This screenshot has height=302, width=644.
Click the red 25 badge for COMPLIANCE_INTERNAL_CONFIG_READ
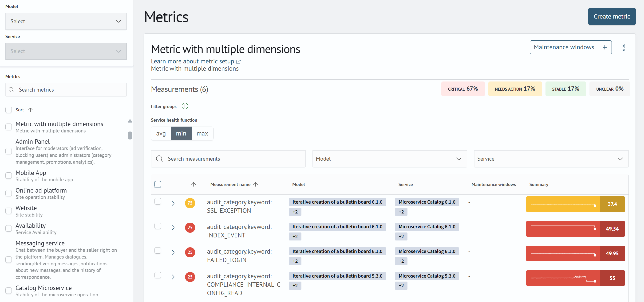(x=190, y=277)
